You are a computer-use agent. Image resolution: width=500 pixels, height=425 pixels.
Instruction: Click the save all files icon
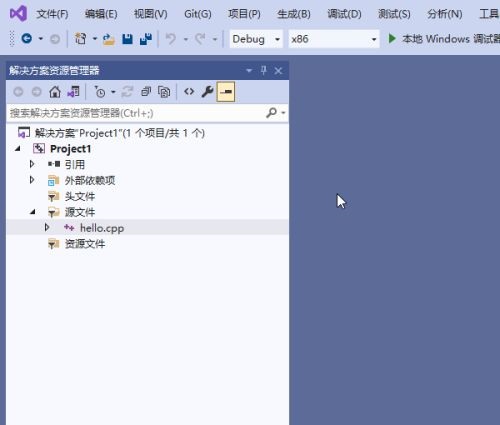tap(146, 39)
